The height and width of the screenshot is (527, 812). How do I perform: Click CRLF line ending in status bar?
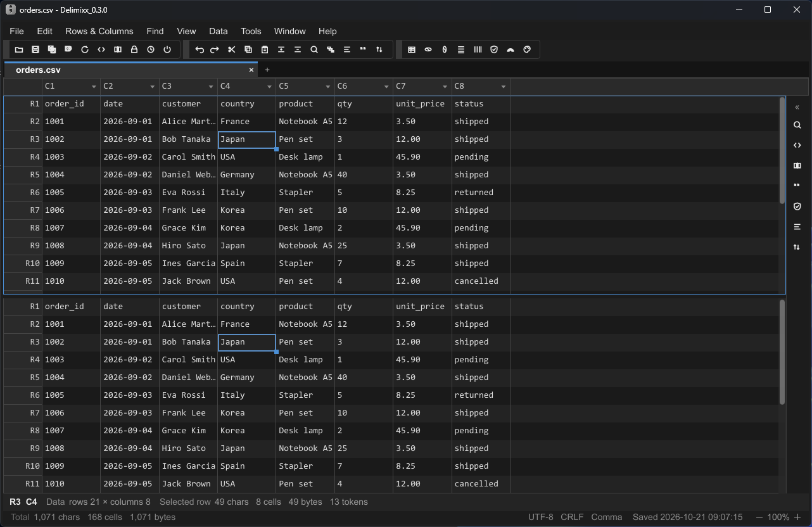[572, 517]
